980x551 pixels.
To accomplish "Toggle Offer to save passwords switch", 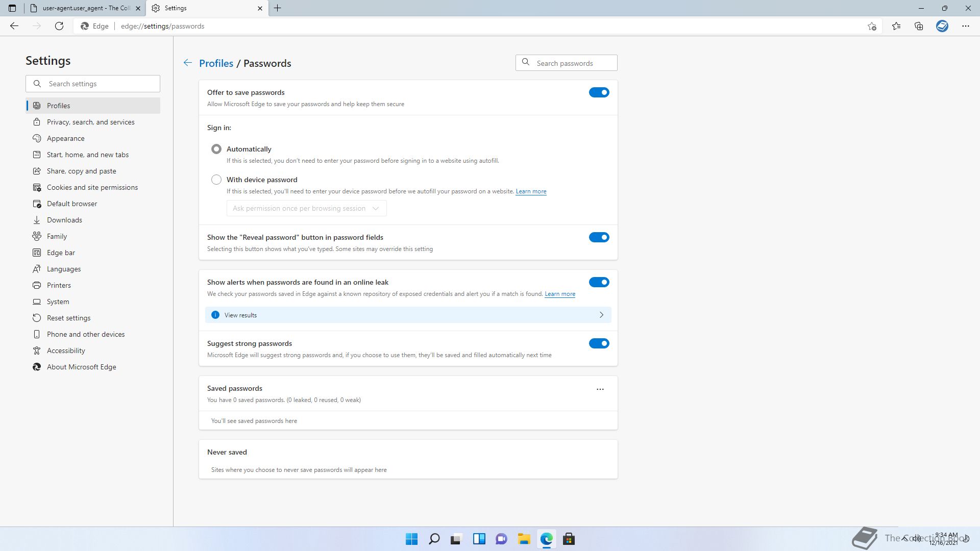I will tap(599, 92).
